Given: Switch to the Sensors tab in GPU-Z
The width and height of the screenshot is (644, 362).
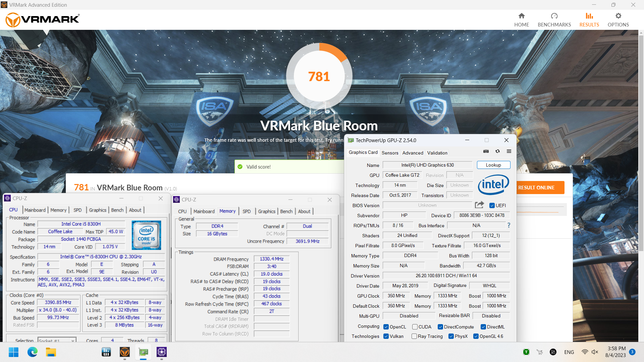Looking at the screenshot, I should pyautogui.click(x=390, y=153).
